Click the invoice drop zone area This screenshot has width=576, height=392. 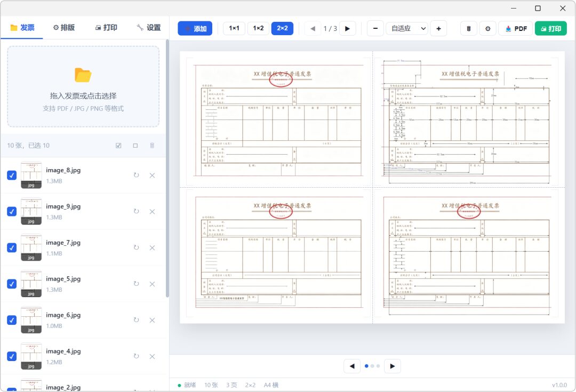(83, 87)
